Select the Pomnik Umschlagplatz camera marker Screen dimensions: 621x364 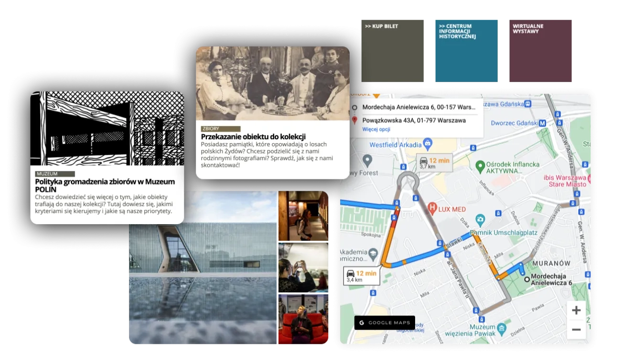click(480, 220)
